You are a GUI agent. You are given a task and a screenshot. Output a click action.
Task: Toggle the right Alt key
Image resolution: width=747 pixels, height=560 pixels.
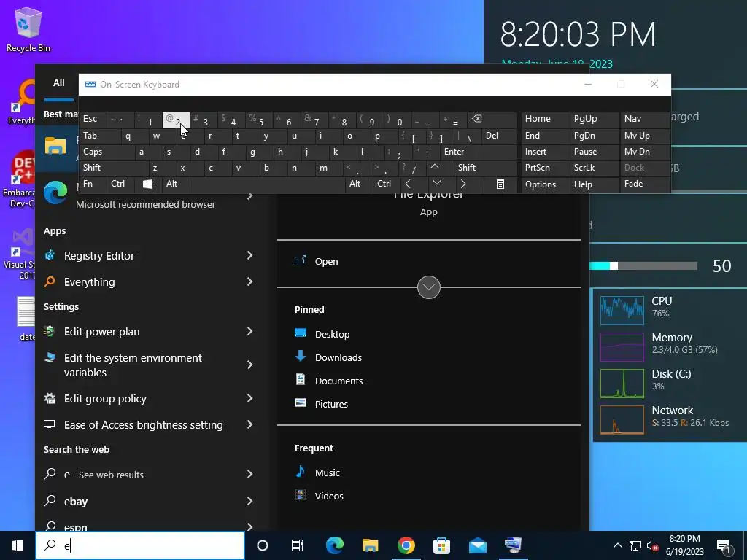coord(358,184)
